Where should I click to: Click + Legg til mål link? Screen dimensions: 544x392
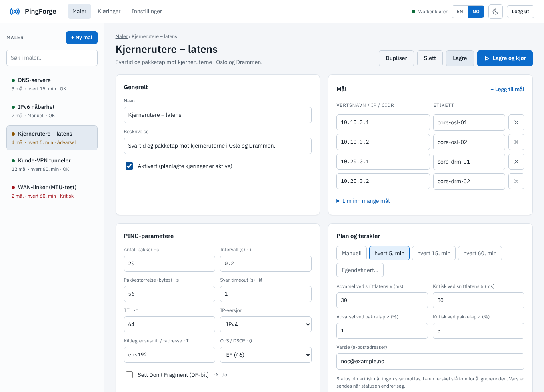coord(507,89)
